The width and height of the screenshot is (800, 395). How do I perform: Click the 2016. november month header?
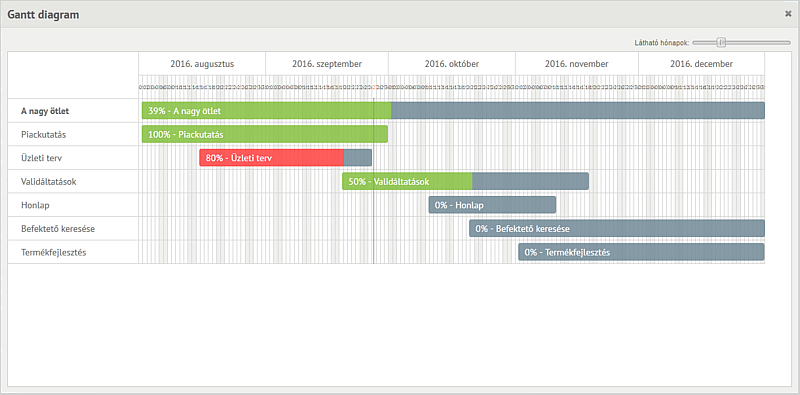577,64
